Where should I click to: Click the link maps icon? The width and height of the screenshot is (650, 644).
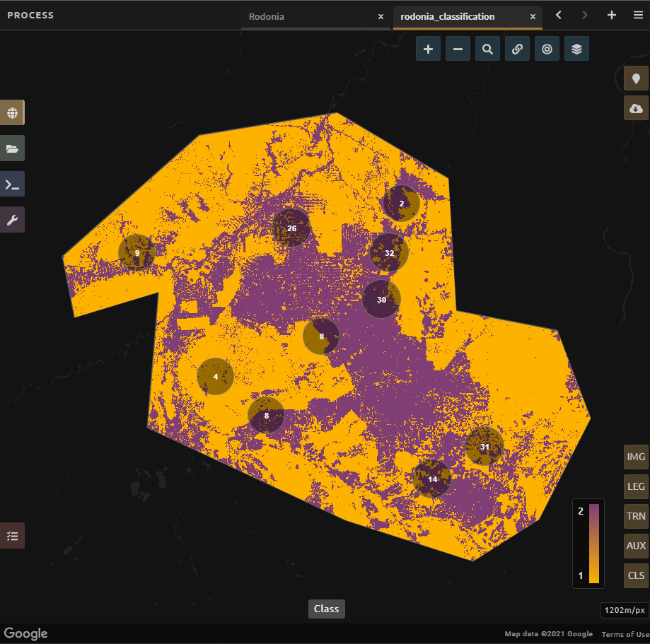[x=517, y=48]
